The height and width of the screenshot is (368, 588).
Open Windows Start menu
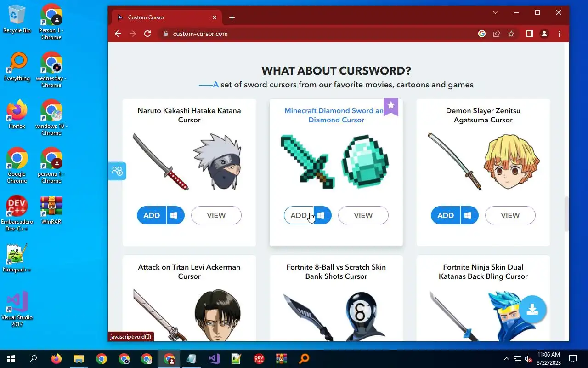click(11, 359)
